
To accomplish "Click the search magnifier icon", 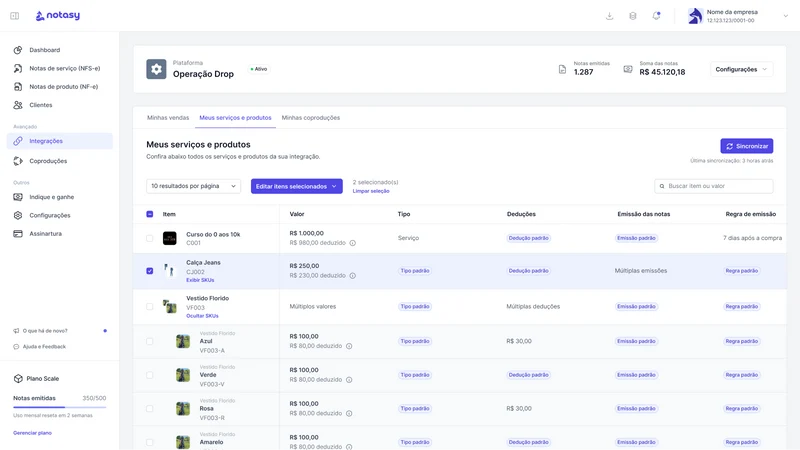I will (x=662, y=186).
